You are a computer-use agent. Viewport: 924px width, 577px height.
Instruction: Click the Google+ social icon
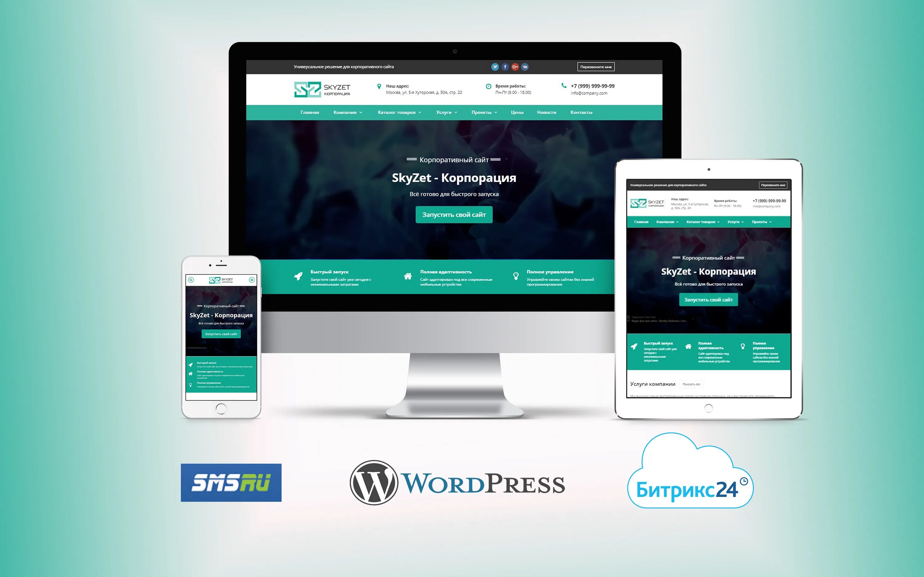(x=516, y=66)
